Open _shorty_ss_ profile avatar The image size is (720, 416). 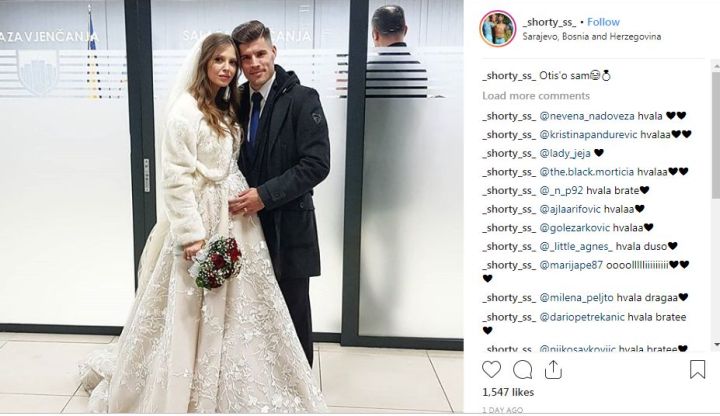498,28
